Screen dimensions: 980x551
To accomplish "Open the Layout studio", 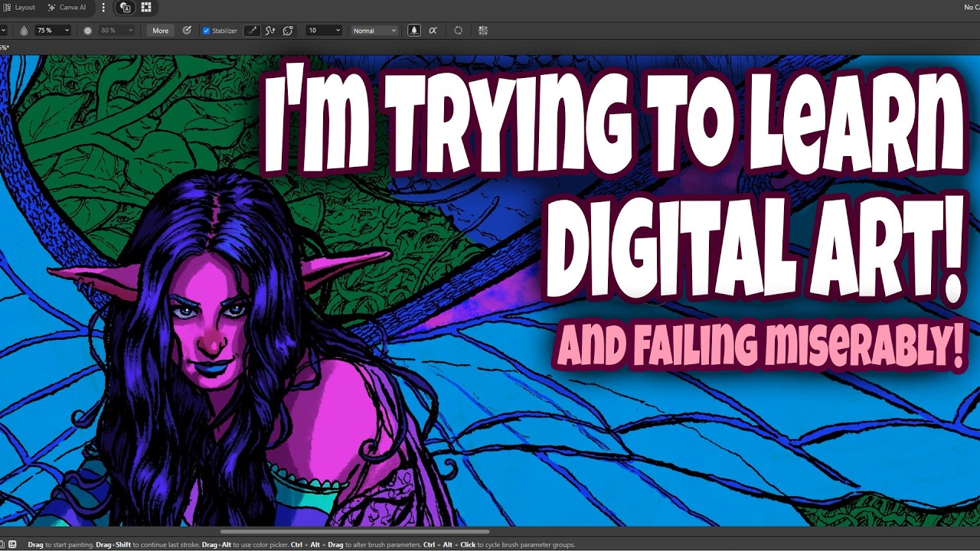I will click(19, 8).
